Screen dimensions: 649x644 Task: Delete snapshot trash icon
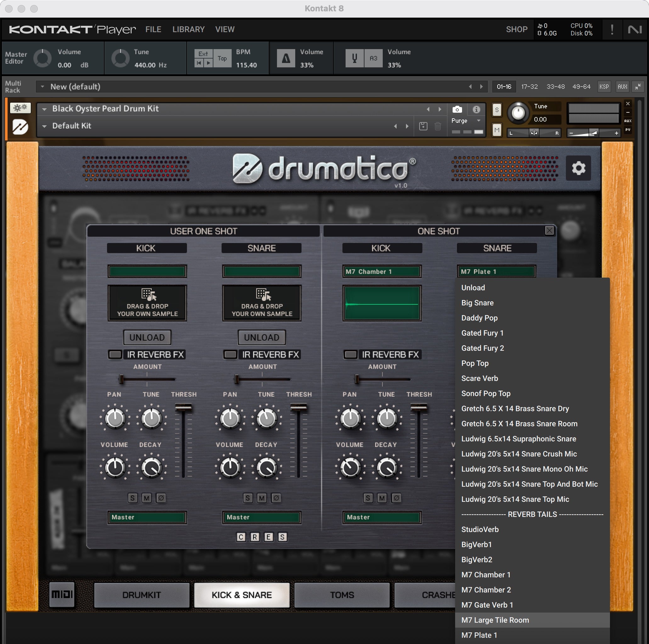437,126
